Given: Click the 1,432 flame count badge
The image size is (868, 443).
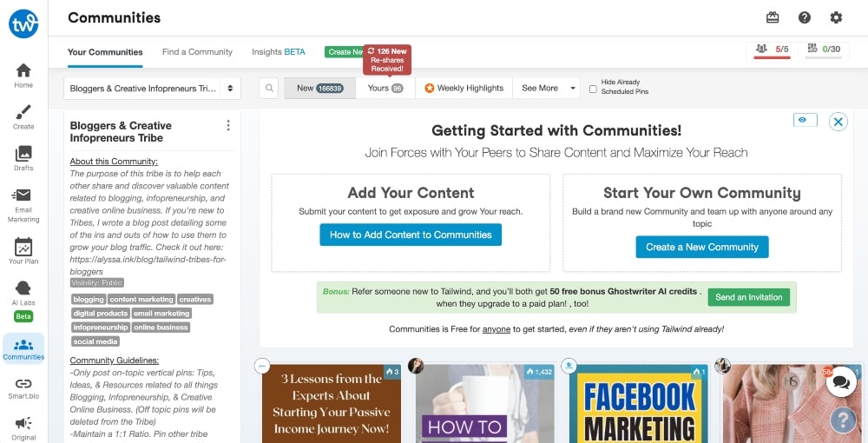Looking at the screenshot, I should (539, 372).
